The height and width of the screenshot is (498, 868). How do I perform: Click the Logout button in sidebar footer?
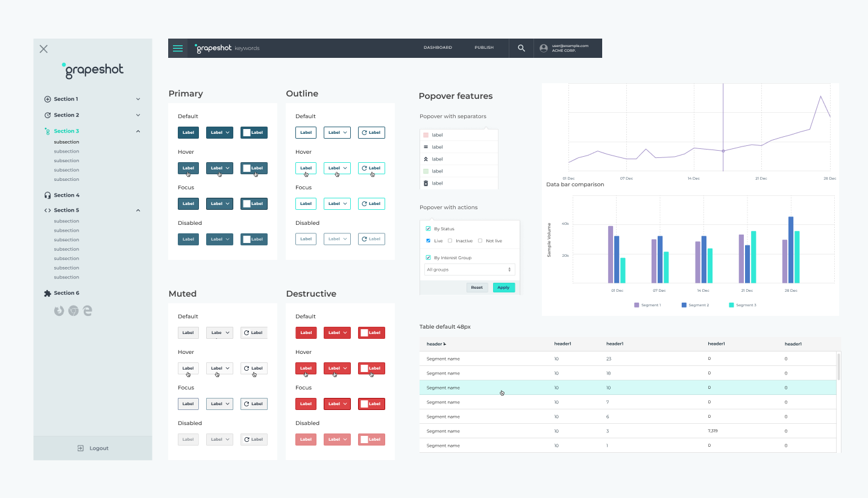pos(92,448)
